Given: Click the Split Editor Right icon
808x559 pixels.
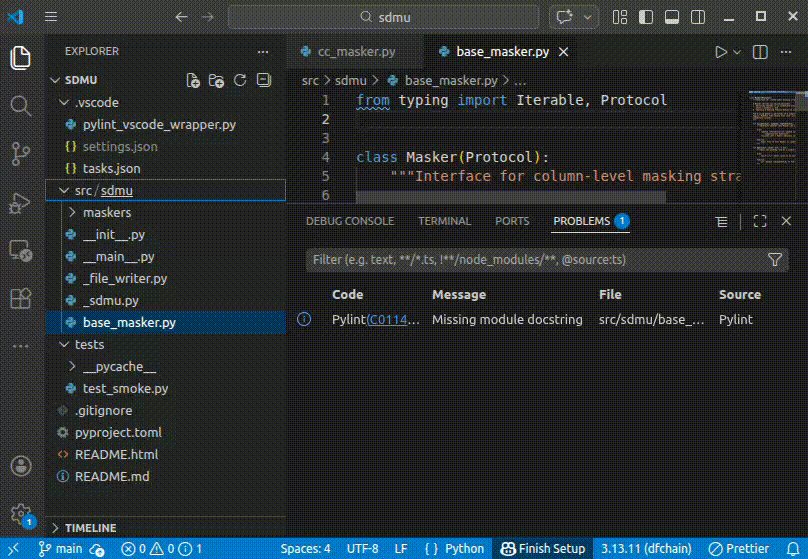Looking at the screenshot, I should point(762,51).
